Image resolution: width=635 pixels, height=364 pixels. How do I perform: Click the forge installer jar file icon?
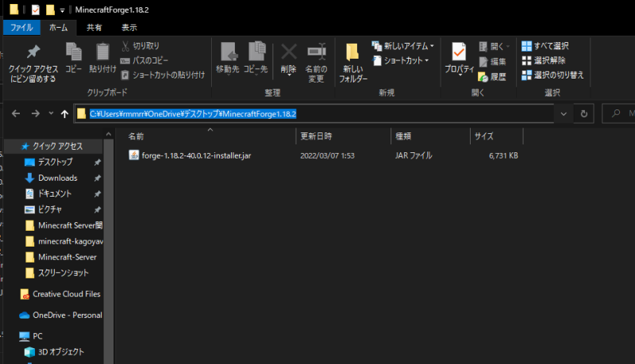133,155
